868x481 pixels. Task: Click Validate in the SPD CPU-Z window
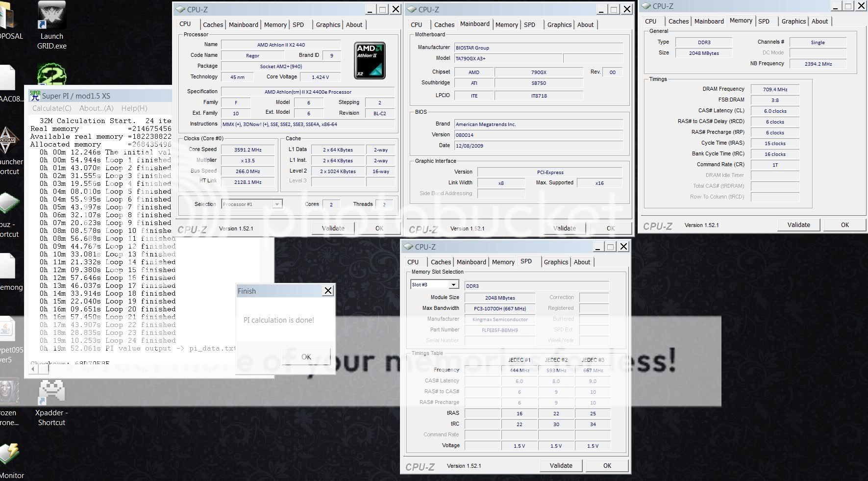(561, 465)
